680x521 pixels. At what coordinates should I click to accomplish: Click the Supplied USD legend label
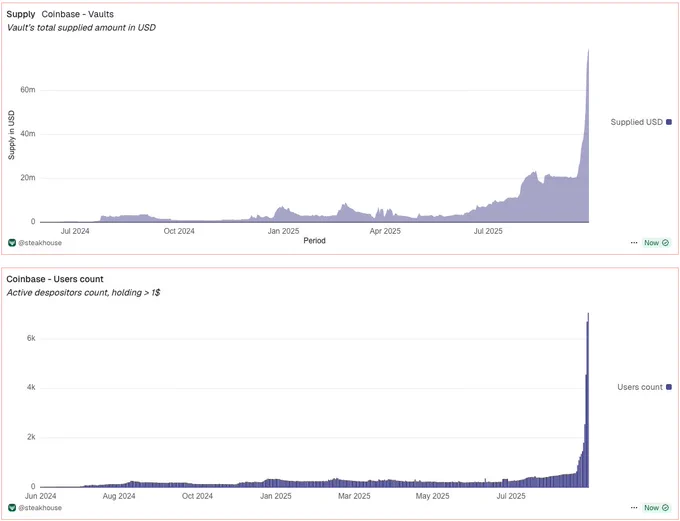[637, 122]
